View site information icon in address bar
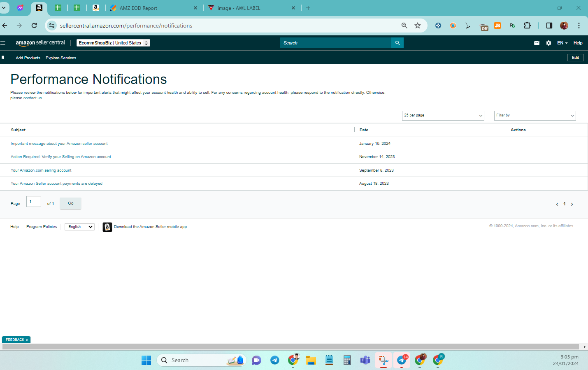 pos(52,26)
